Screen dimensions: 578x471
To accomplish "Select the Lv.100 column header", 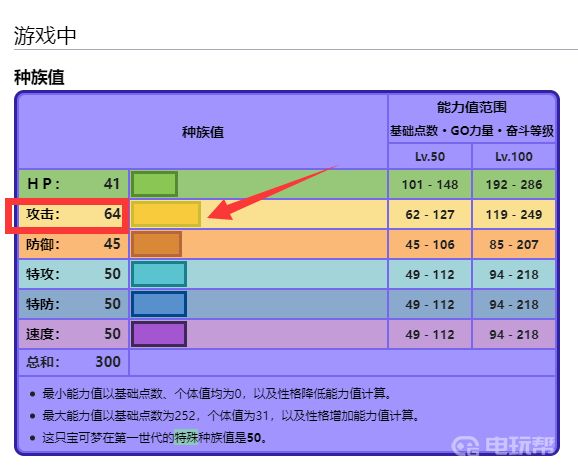I will point(514,157).
